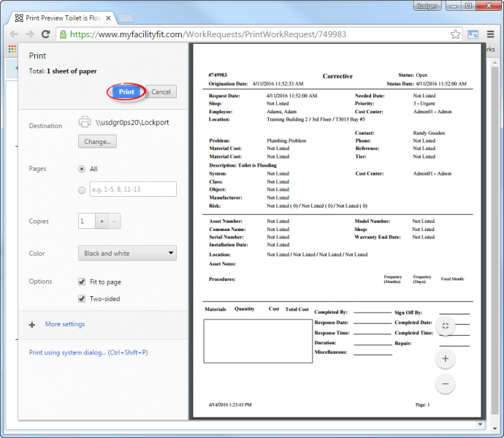Click the Page: 1 footer text
This screenshot has height=438, width=504.
click(422, 405)
